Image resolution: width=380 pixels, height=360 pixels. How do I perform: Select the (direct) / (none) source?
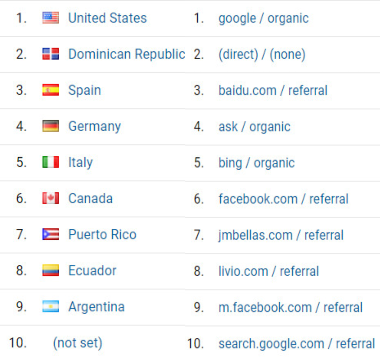tap(262, 55)
